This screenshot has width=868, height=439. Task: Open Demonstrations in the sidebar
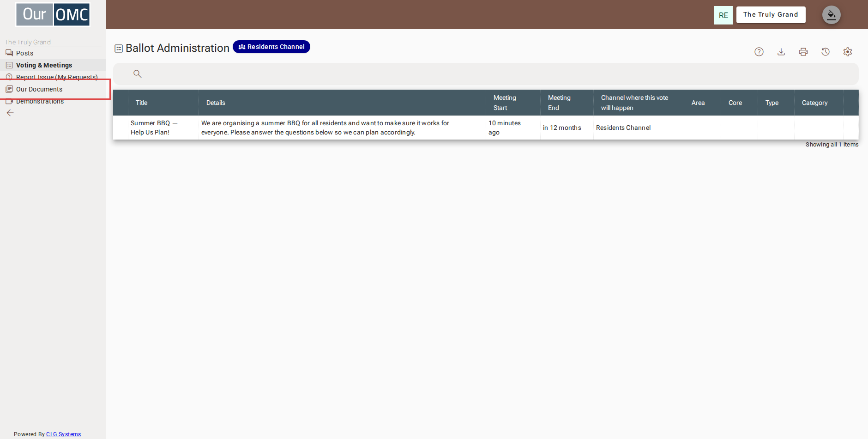53,101
